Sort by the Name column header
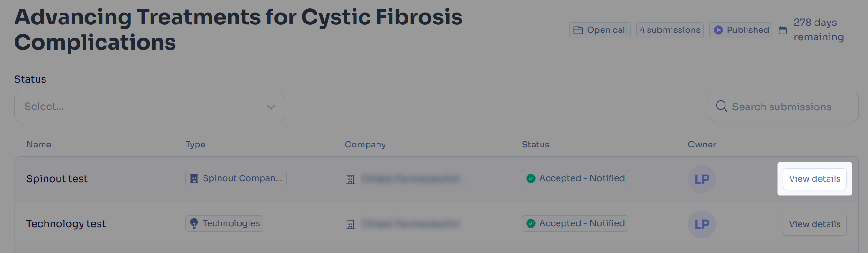 (x=39, y=145)
